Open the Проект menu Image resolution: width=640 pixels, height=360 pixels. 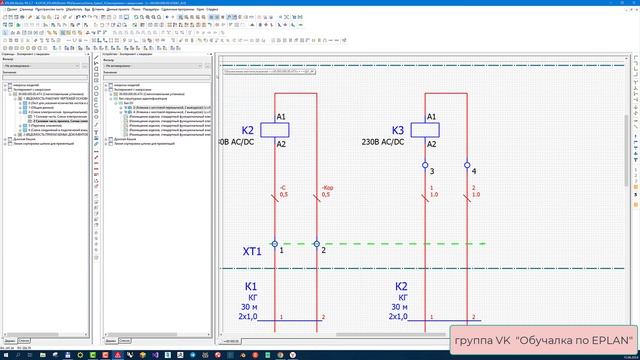(x=12, y=9)
